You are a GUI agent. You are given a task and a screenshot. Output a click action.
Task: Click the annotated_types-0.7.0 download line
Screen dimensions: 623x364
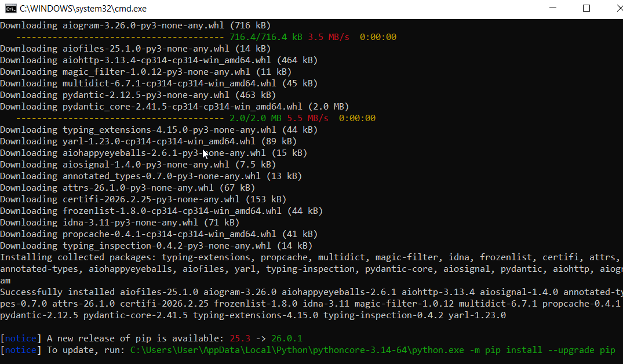[x=151, y=176]
